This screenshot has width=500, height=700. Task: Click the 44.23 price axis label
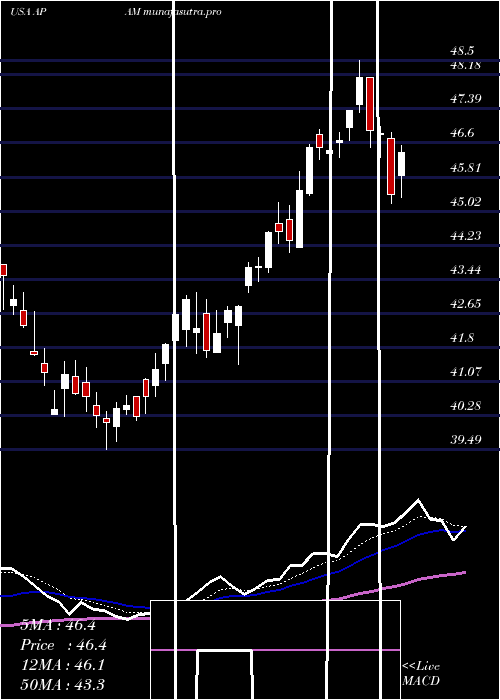click(x=466, y=236)
